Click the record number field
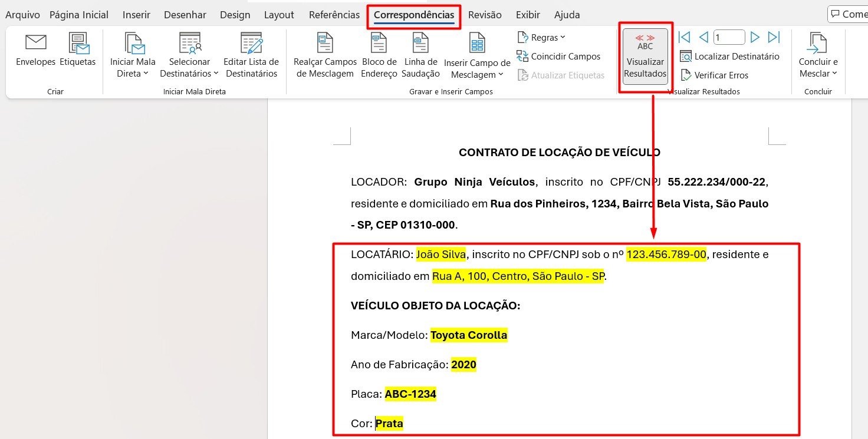 [x=729, y=38]
